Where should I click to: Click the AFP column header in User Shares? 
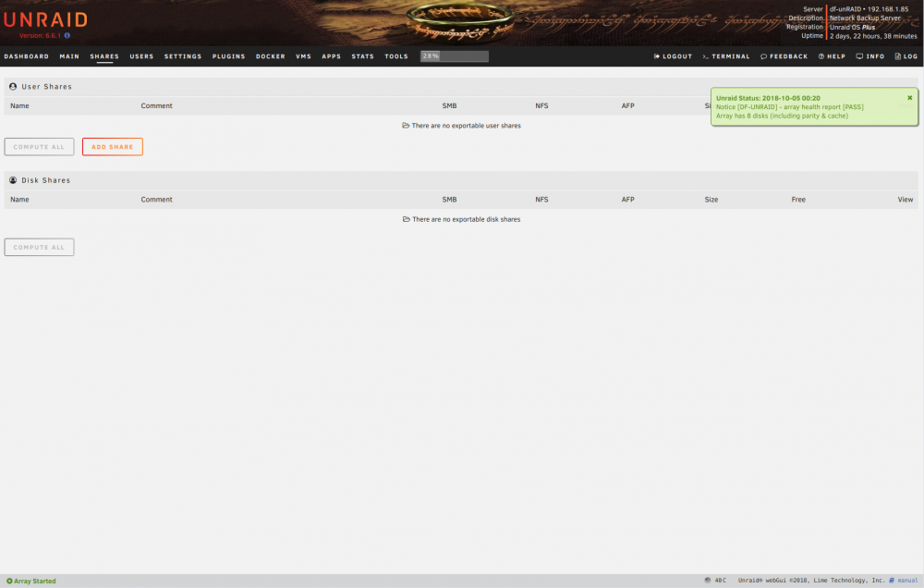tap(628, 106)
